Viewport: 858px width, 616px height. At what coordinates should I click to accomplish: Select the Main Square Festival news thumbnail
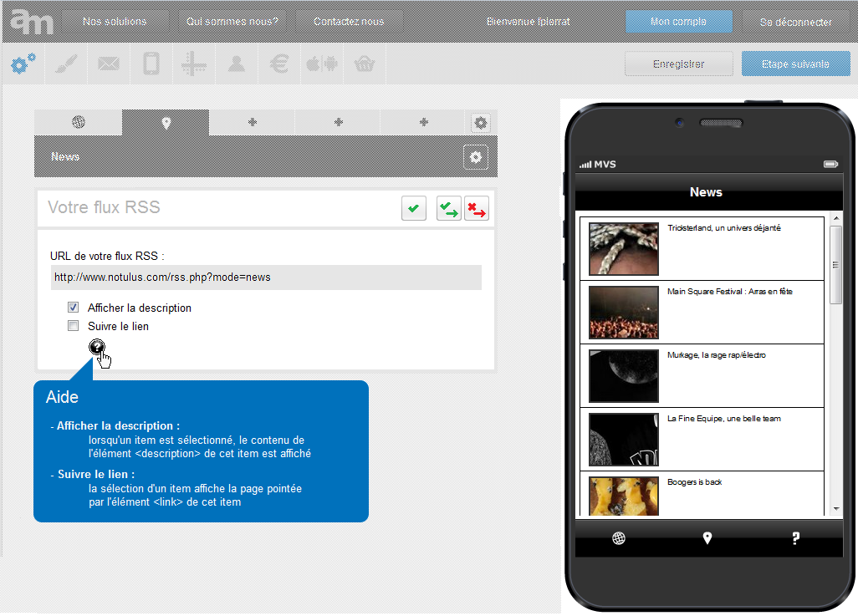click(623, 312)
